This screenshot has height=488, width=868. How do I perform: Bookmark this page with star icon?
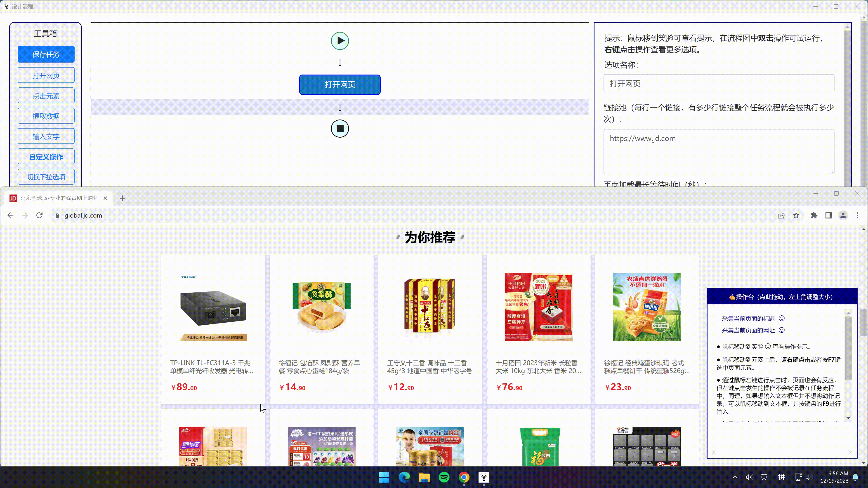[796, 215]
